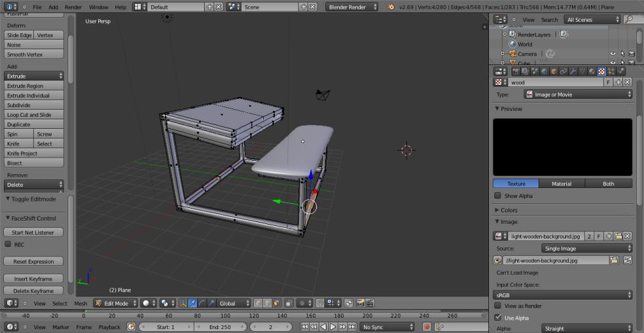Open the Blender Render engine dropdown
The image size is (644, 333).
click(x=351, y=7)
